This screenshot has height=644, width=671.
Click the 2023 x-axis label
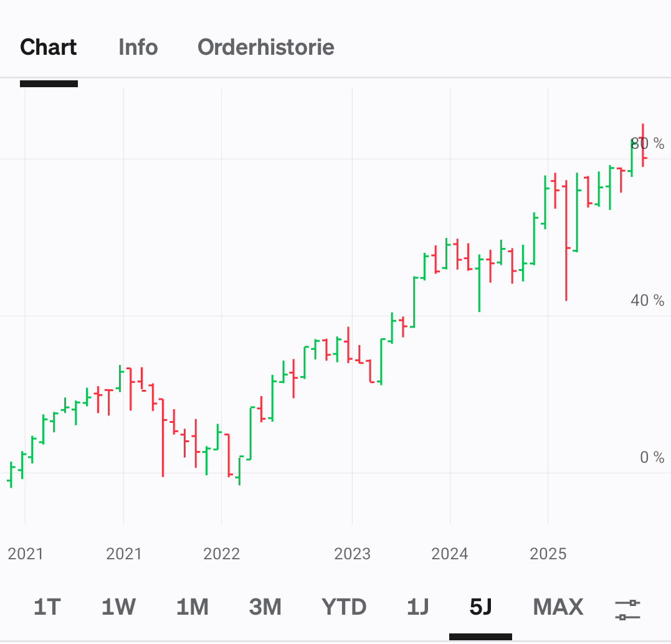[x=353, y=554]
